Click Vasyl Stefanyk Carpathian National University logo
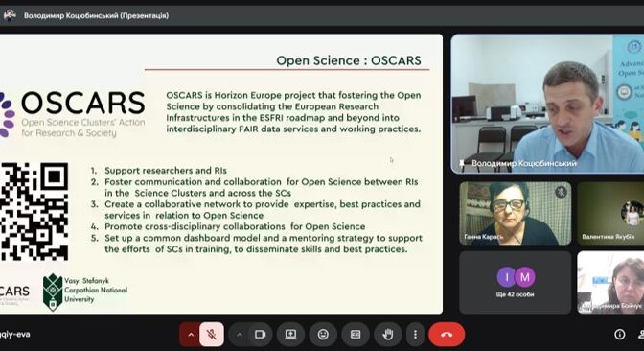The height and width of the screenshot is (351, 644). click(85, 292)
